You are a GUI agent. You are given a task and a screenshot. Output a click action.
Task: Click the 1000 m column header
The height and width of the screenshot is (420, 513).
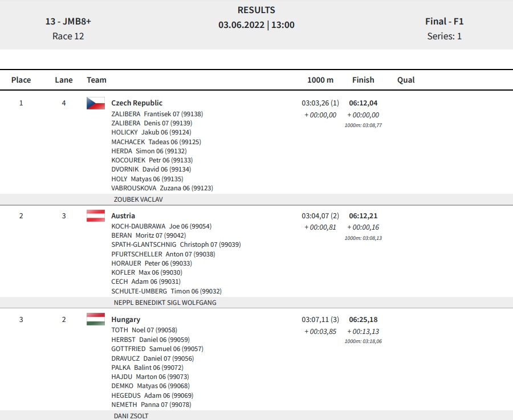(320, 80)
